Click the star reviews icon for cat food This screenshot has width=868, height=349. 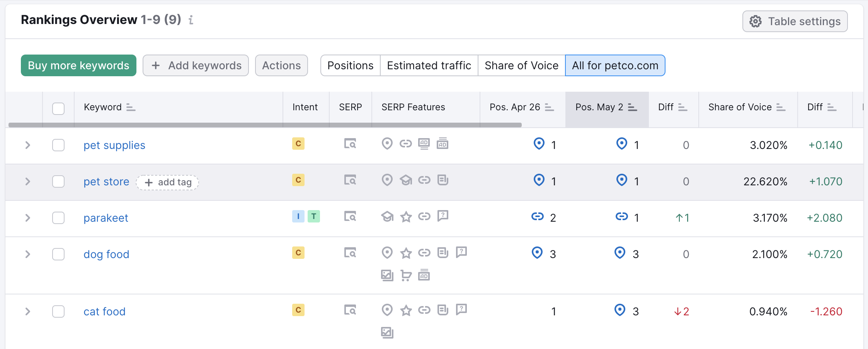[406, 310]
